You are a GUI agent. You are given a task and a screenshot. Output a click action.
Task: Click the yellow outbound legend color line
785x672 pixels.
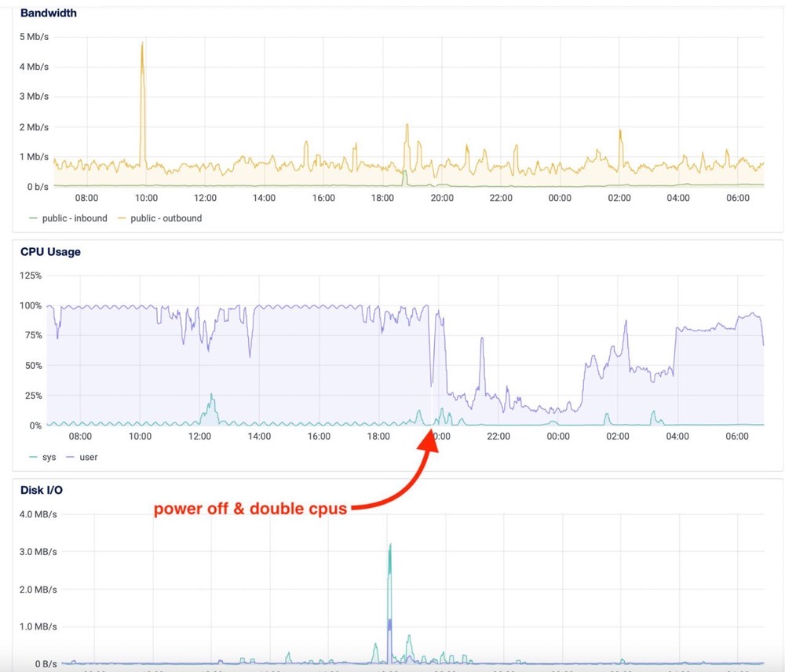click(121, 218)
